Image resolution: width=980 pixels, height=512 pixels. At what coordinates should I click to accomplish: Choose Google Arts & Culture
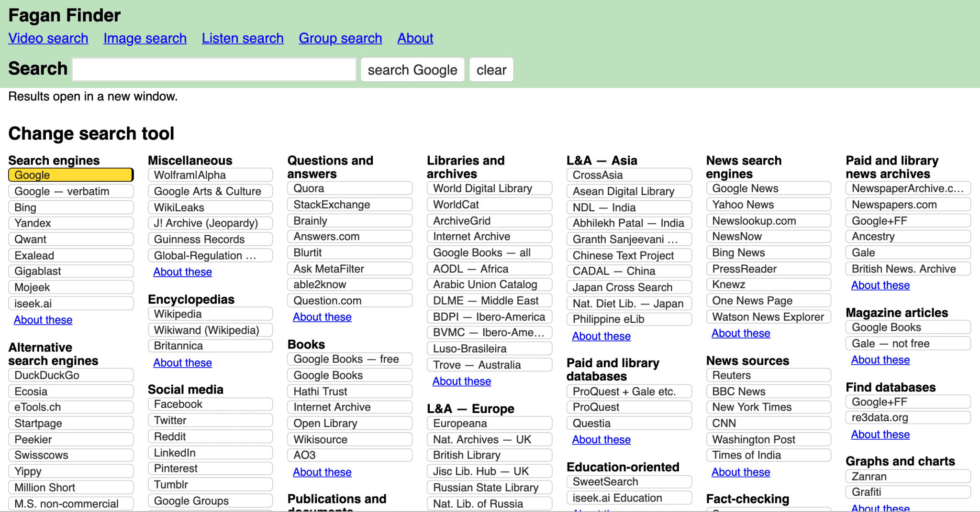click(x=211, y=191)
